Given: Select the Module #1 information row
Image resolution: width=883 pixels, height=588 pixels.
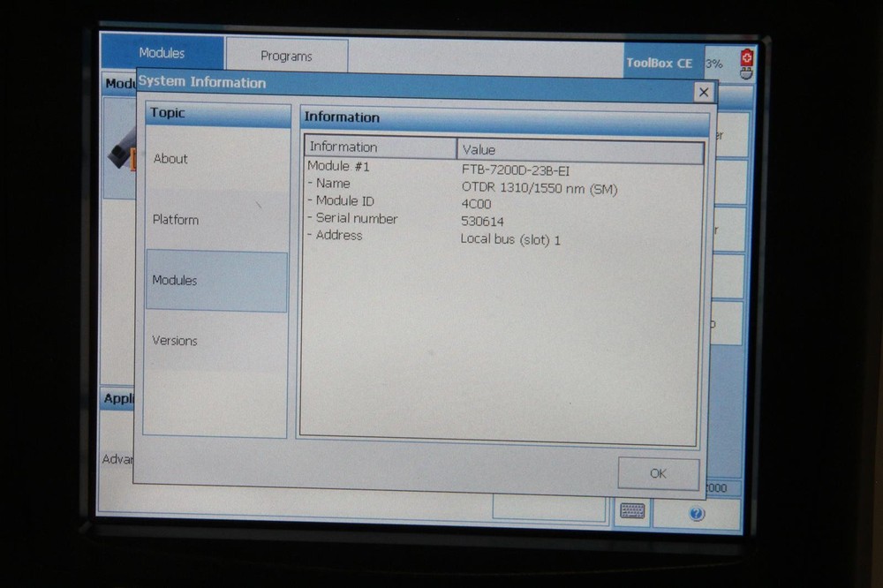Looking at the screenshot, I should pos(397,165).
